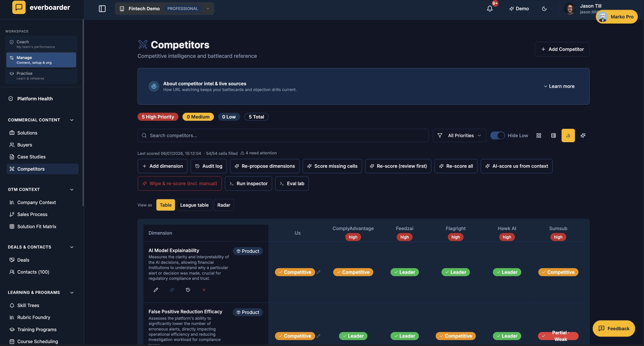The image size is (644, 346).
Task: Click Re-score (review first)
Action: (x=398, y=166)
